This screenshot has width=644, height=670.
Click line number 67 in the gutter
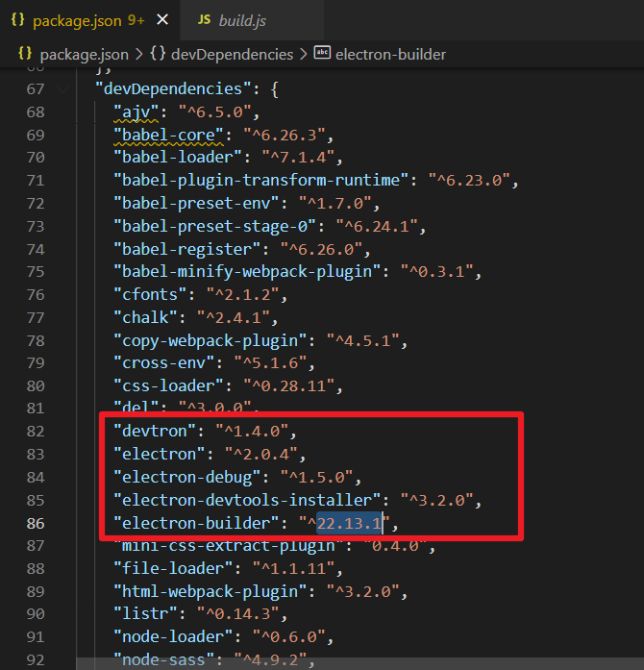(x=36, y=89)
